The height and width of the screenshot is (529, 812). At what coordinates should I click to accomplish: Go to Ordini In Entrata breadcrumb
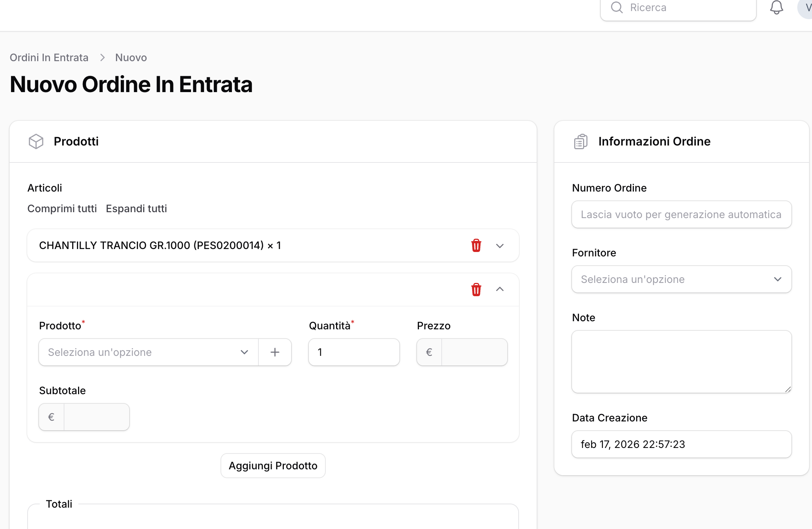(x=49, y=57)
